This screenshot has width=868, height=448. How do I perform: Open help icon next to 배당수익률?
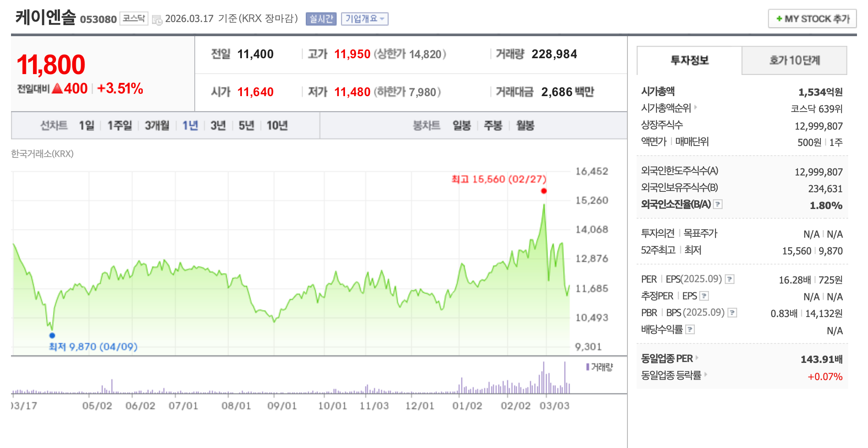point(690,329)
